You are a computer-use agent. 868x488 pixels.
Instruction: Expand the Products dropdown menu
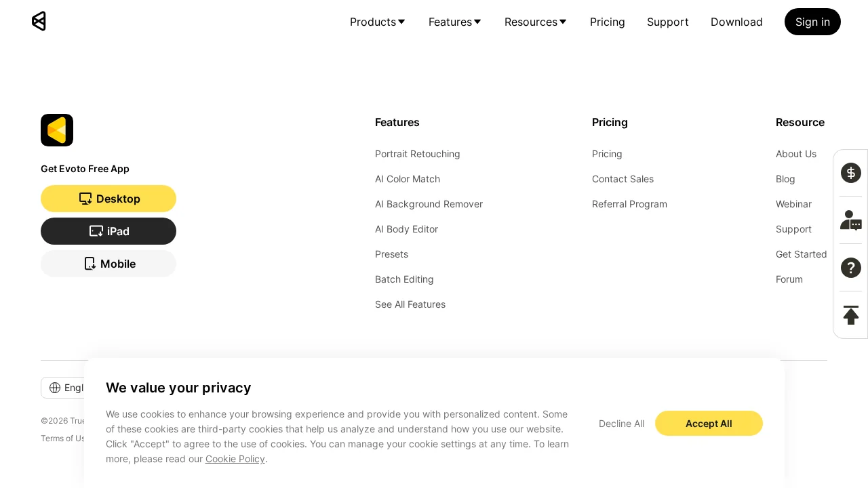378,22
